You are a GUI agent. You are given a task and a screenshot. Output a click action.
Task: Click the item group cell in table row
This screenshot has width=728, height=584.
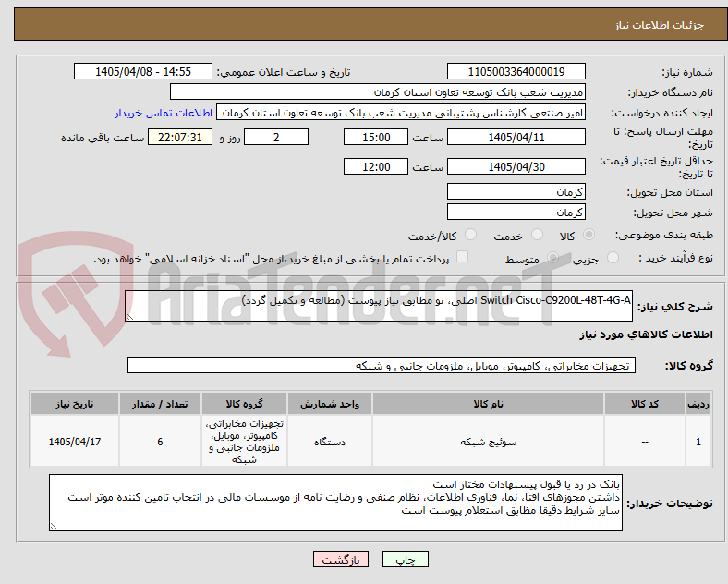[244, 442]
